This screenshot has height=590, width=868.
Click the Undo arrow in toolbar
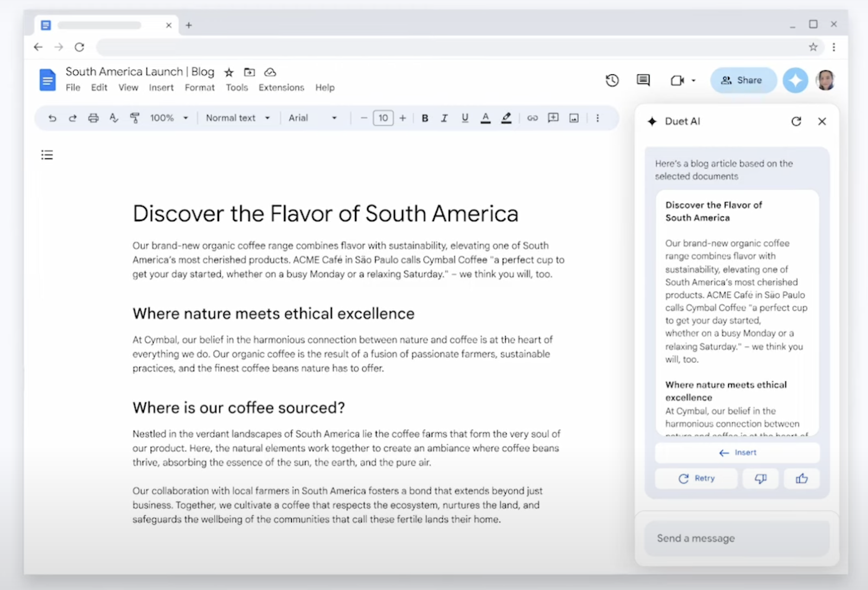click(x=52, y=118)
